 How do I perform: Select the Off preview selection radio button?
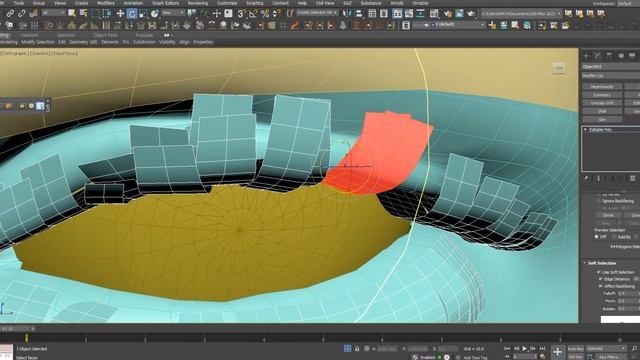(x=597, y=237)
